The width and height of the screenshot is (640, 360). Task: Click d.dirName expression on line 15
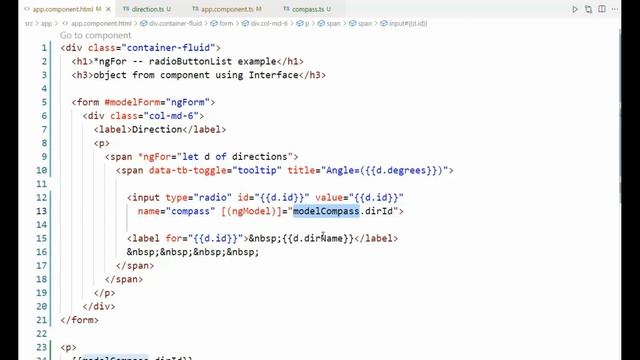coord(318,238)
